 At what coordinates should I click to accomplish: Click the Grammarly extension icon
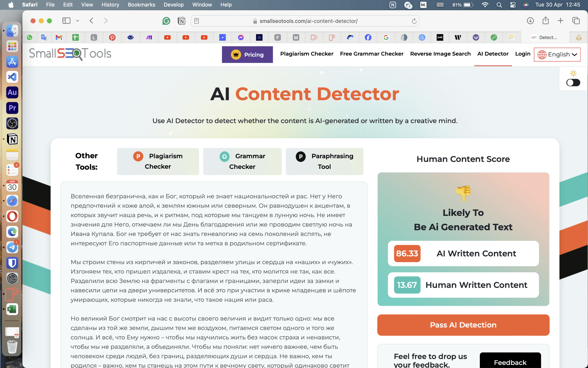click(x=166, y=21)
